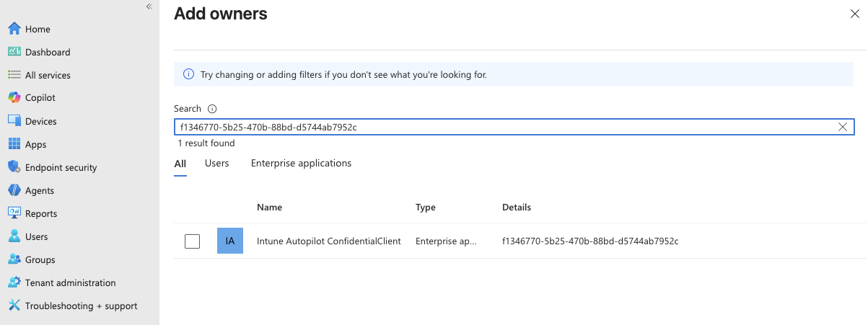Viewport: 868px width, 325px height.
Task: Click the Apps grid icon
Action: coord(14,144)
